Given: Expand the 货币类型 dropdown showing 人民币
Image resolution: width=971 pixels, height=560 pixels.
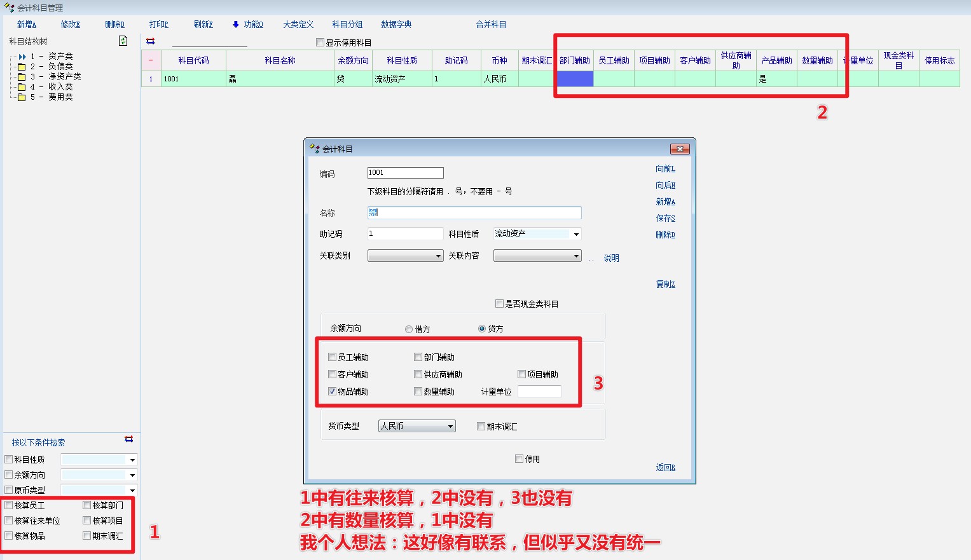Looking at the screenshot, I should pos(450,427).
